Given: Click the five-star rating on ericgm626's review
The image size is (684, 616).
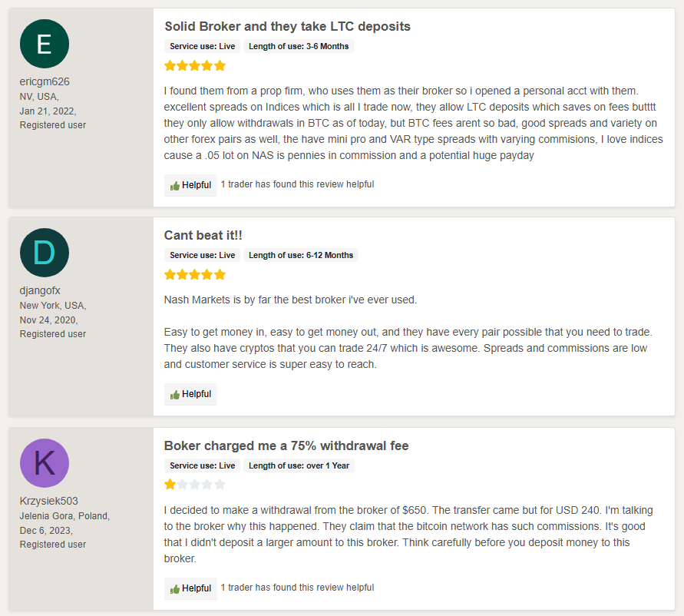Looking at the screenshot, I should (195, 66).
